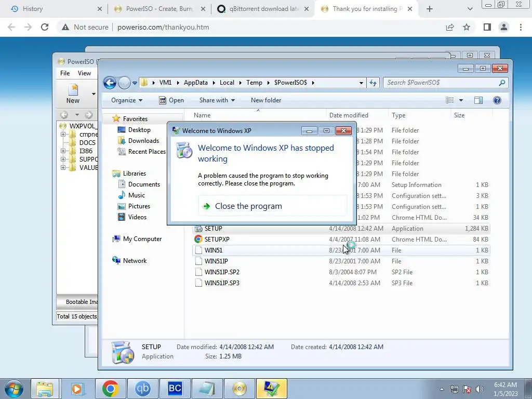Select Documents library

(x=139, y=184)
